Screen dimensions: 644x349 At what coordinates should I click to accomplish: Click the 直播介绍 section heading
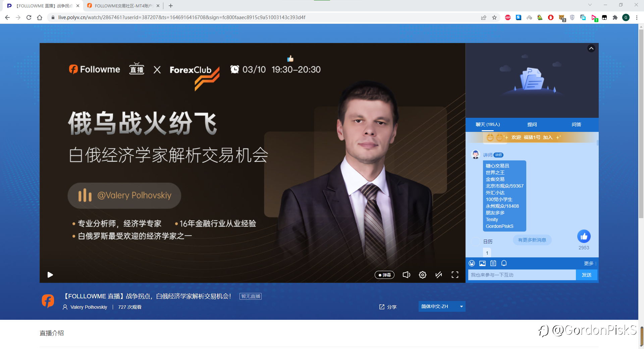[x=52, y=333]
